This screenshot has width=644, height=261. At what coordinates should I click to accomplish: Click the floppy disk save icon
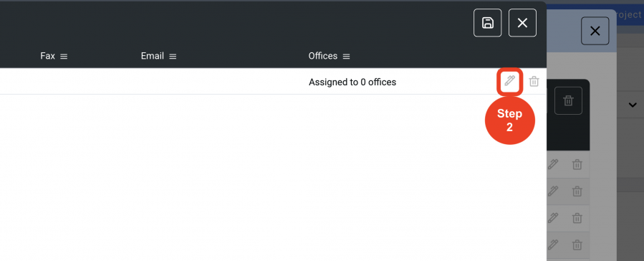point(488,23)
